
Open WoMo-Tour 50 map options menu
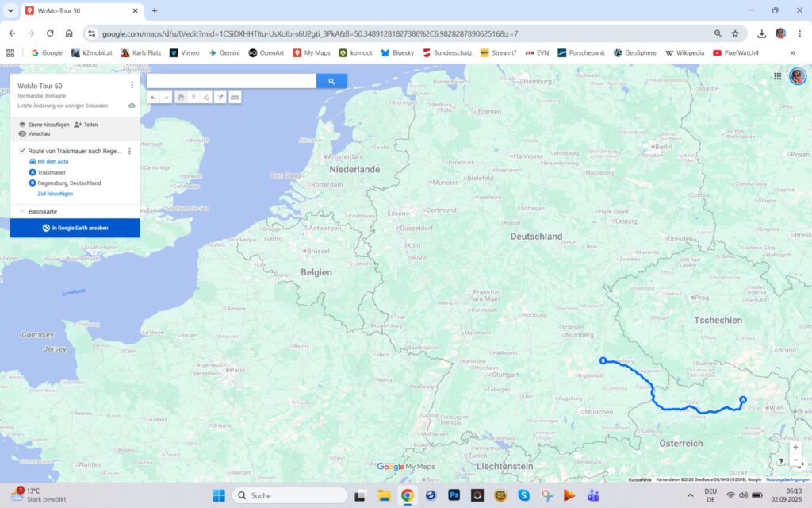click(132, 85)
